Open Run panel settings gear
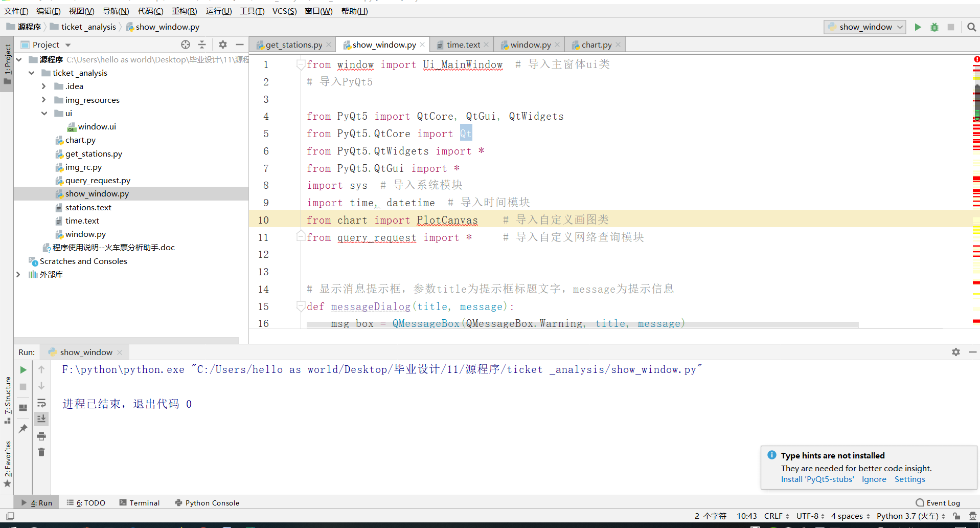The image size is (980, 528). tap(956, 352)
